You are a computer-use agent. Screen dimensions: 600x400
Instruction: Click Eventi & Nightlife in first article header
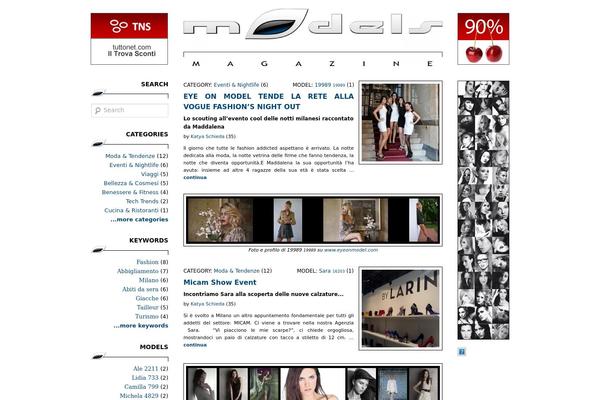236,85
